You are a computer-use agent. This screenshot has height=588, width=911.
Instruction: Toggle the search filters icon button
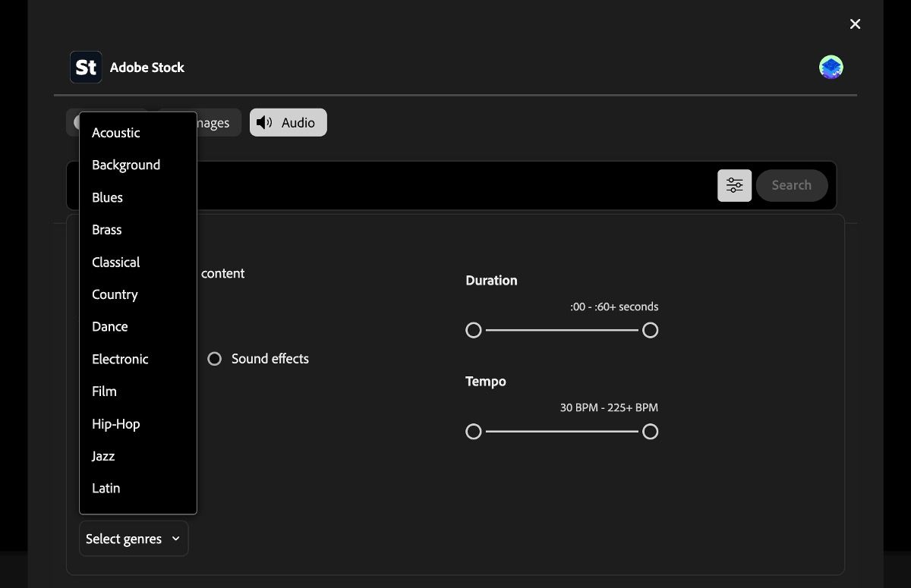click(x=734, y=185)
